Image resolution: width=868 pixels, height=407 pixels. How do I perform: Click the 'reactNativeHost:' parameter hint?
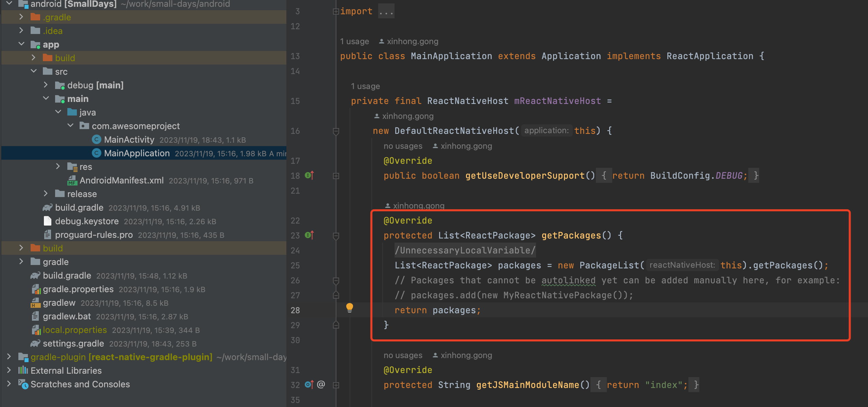[x=682, y=265]
